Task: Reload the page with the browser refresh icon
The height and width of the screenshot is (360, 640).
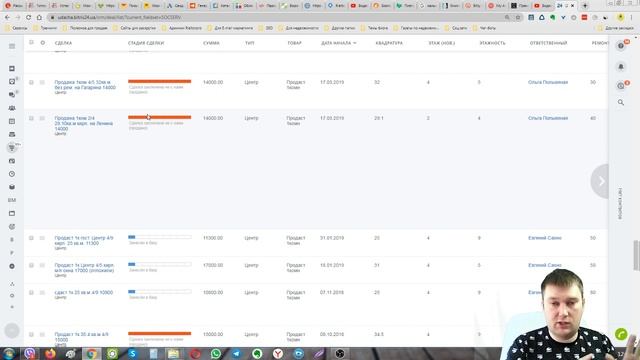Action: click(28, 18)
